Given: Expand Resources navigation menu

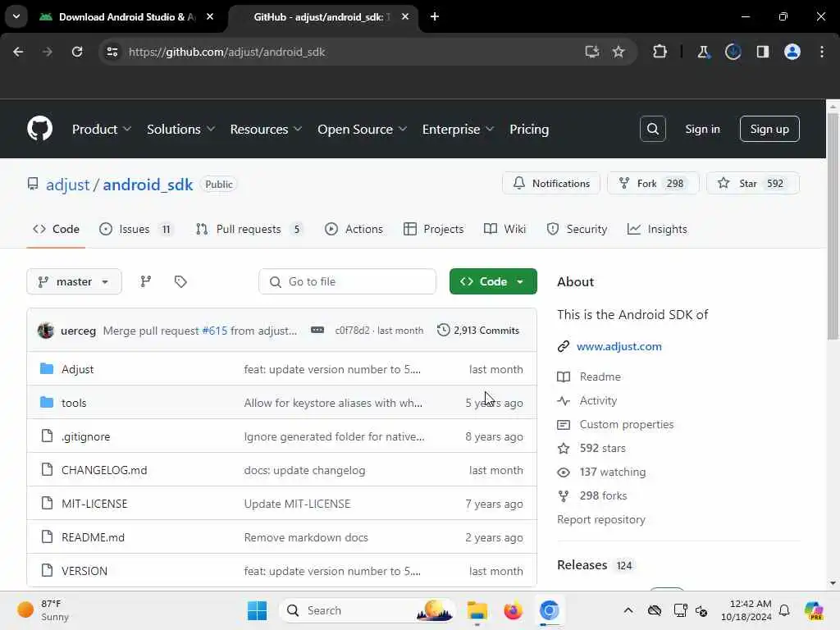Looking at the screenshot, I should click(x=266, y=129).
